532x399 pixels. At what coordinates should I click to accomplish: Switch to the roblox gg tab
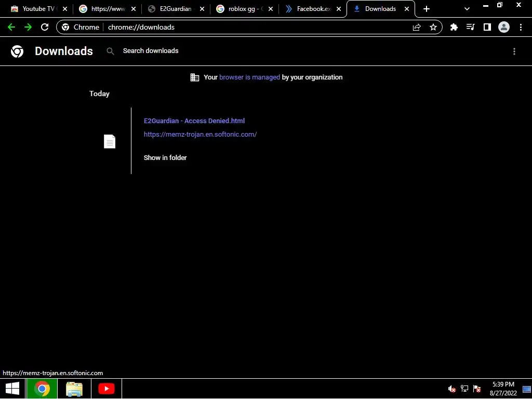pos(244,9)
